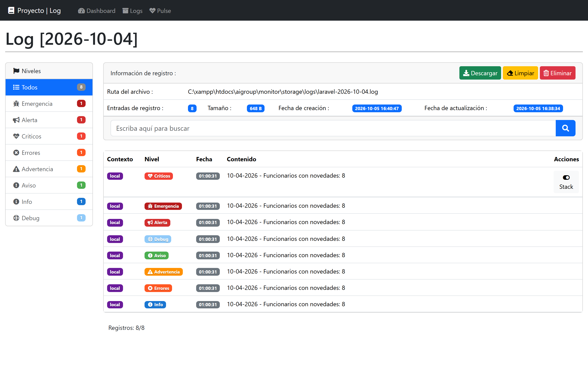The image size is (588, 369).
Task: Click the Criticos badge in first row
Action: 159,176
